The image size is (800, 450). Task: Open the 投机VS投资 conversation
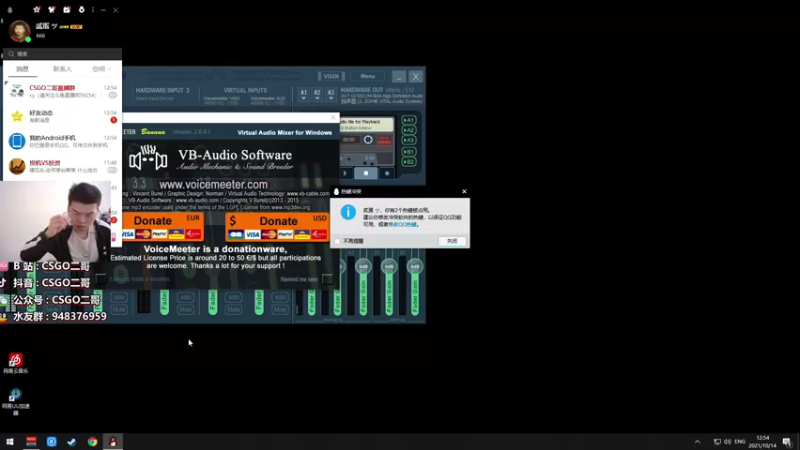pyautogui.click(x=62, y=166)
